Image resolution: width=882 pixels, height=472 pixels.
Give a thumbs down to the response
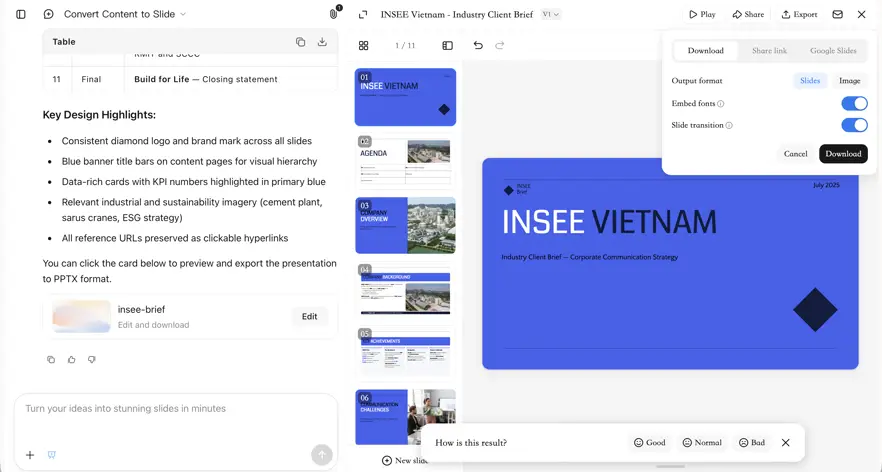[x=92, y=359]
